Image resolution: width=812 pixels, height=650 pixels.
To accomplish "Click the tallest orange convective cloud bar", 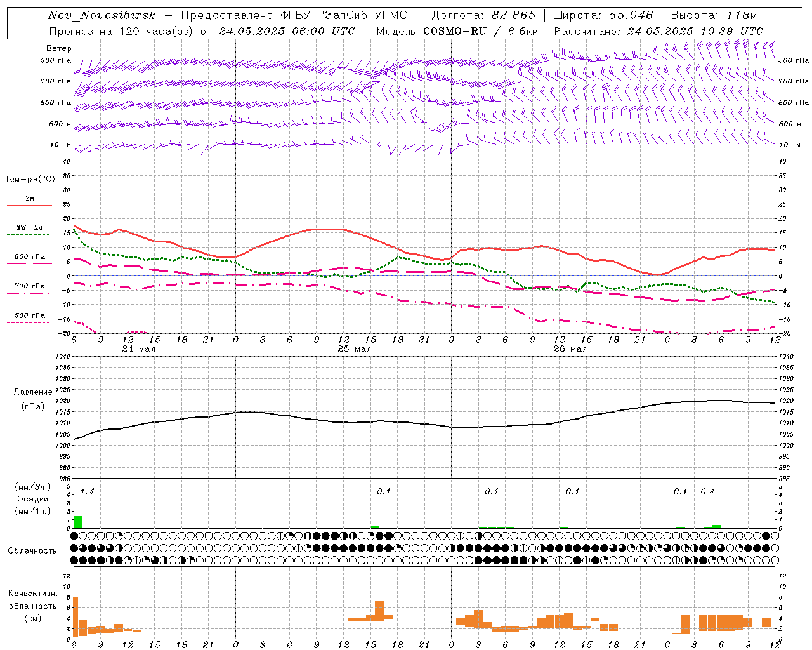I will click(x=75, y=617).
